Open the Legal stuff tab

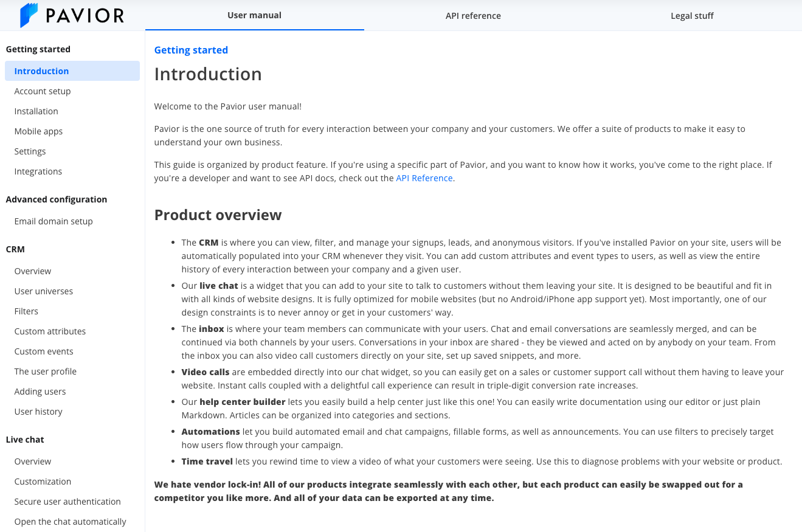pos(692,16)
